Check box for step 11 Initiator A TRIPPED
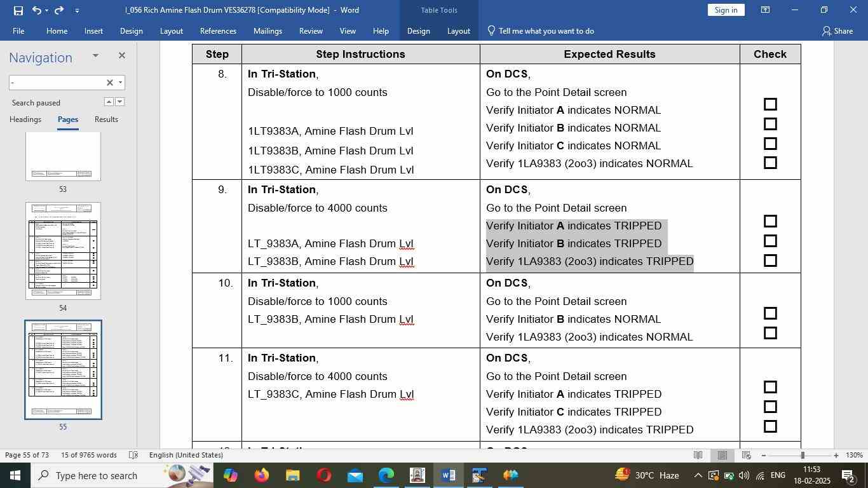 (770, 387)
